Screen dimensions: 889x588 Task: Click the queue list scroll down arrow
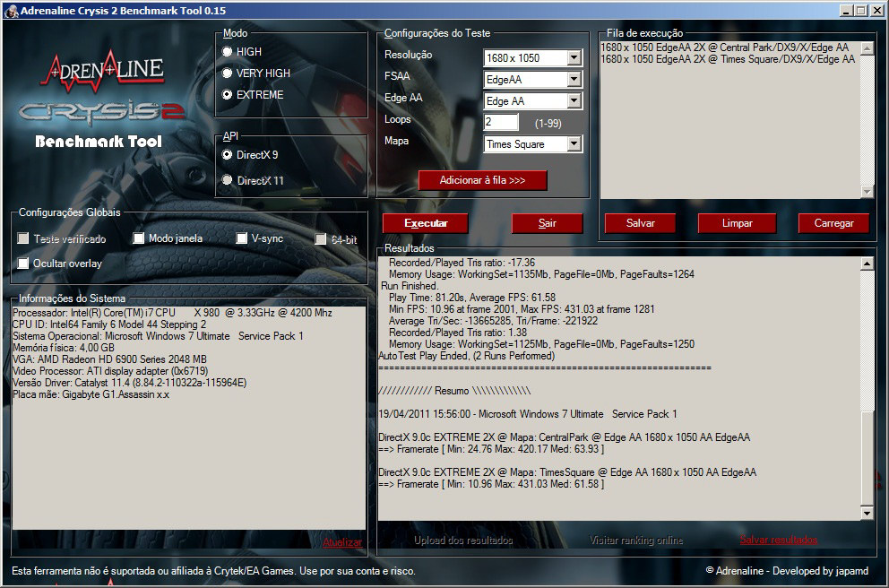coord(867,192)
